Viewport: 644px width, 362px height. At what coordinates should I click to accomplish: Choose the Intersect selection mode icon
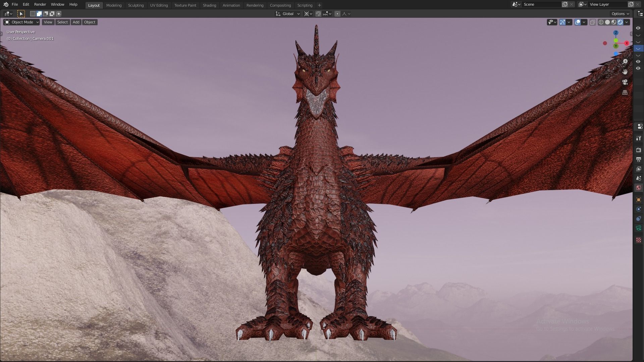tap(59, 14)
